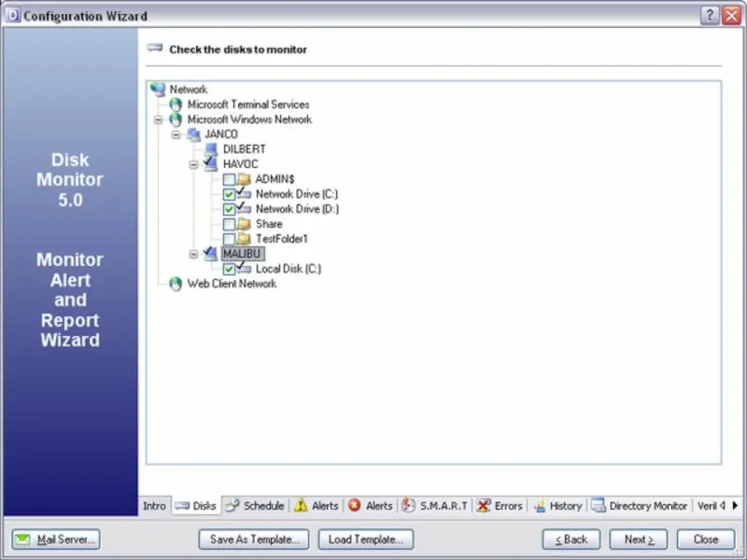This screenshot has width=747, height=560.
Task: Select the Microsoft Terminal Services label
Action: (x=248, y=105)
